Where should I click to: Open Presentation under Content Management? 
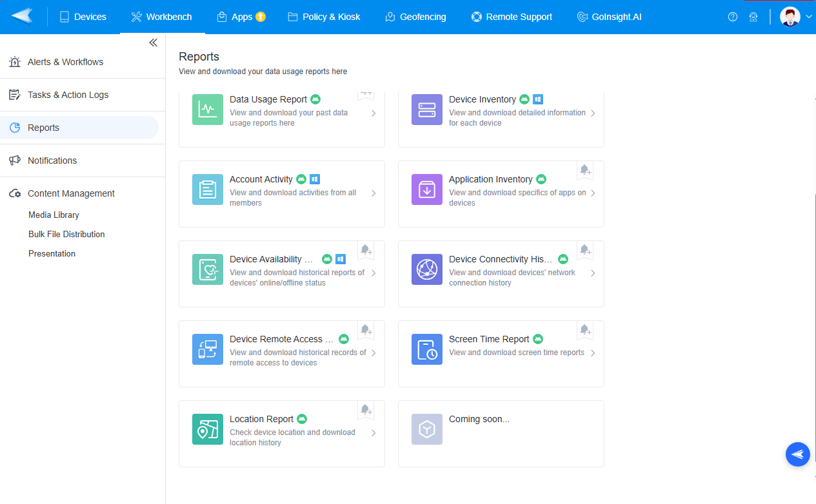coord(52,253)
